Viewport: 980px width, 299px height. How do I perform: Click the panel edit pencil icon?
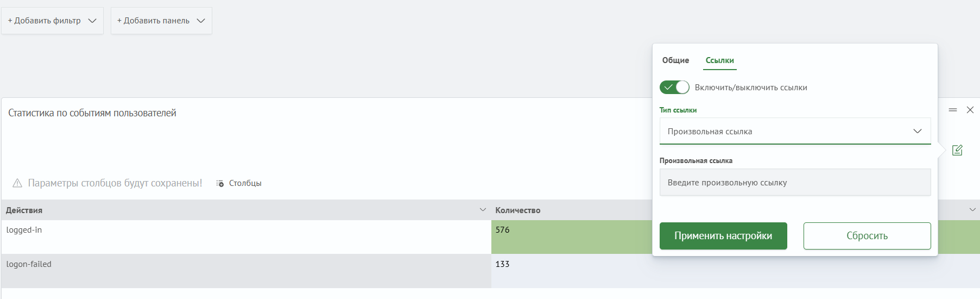[x=957, y=150]
